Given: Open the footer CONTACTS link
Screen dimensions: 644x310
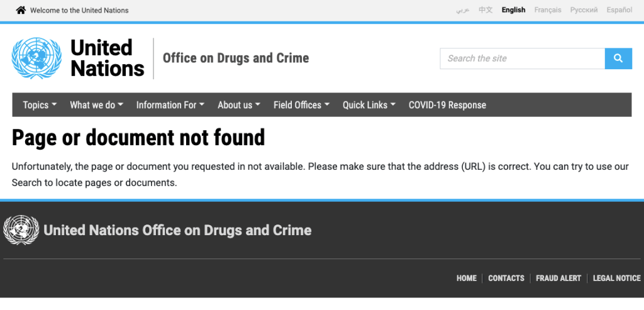Looking at the screenshot, I should coord(506,279).
